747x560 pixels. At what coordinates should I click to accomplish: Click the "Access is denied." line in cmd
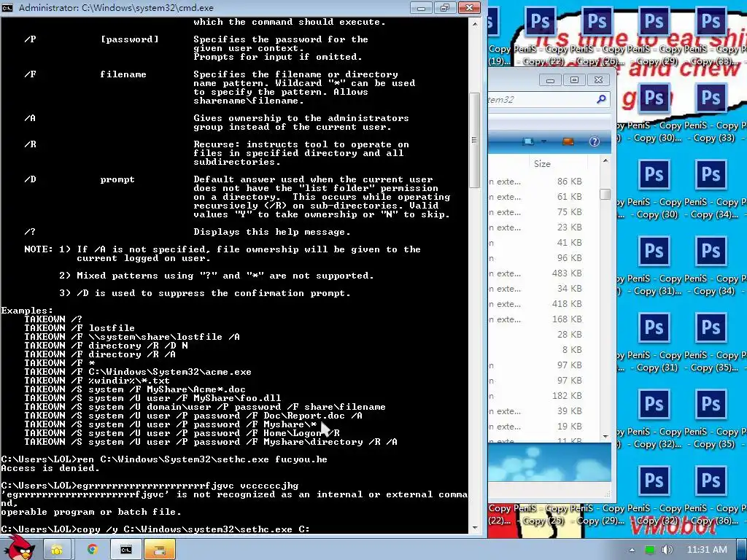(x=50, y=468)
